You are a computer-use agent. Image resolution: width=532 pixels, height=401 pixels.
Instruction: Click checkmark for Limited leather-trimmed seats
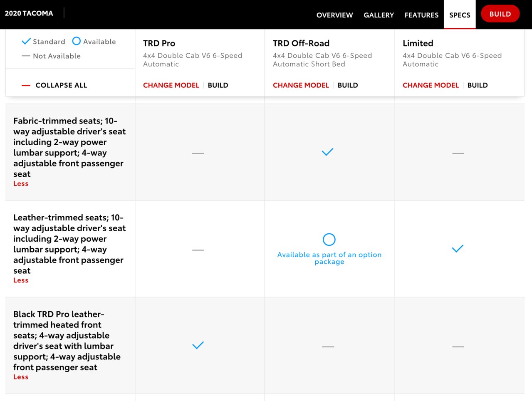click(x=458, y=249)
